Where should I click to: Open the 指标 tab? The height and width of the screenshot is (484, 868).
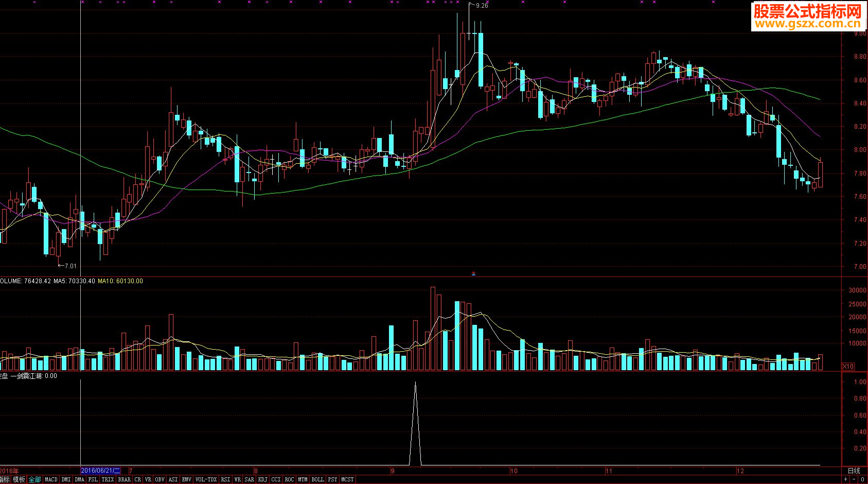click(x=5, y=479)
